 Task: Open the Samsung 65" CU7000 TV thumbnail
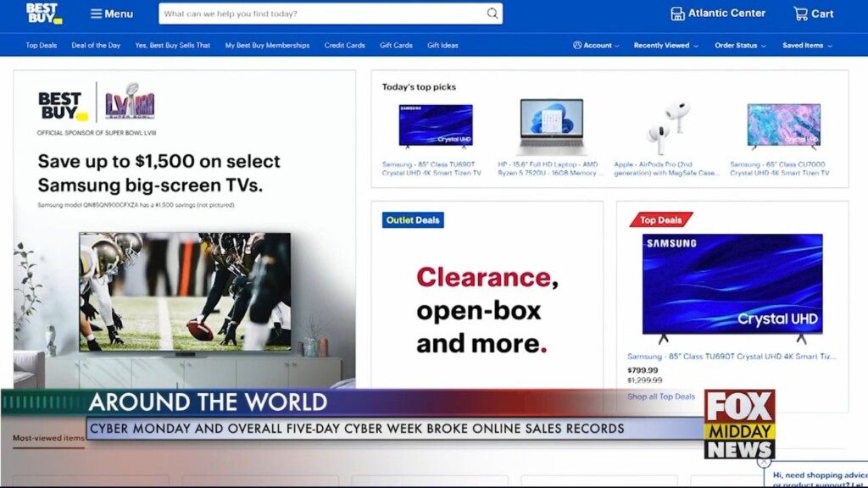point(784,126)
